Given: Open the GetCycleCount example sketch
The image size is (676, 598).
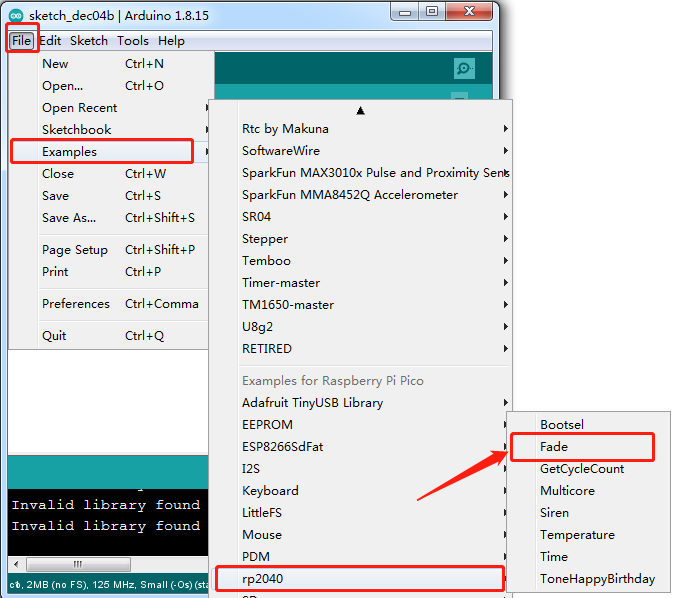Looking at the screenshot, I should point(588,469).
